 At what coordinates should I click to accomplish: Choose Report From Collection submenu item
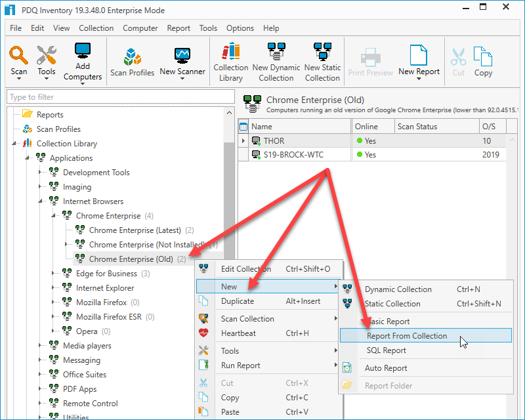(426, 335)
